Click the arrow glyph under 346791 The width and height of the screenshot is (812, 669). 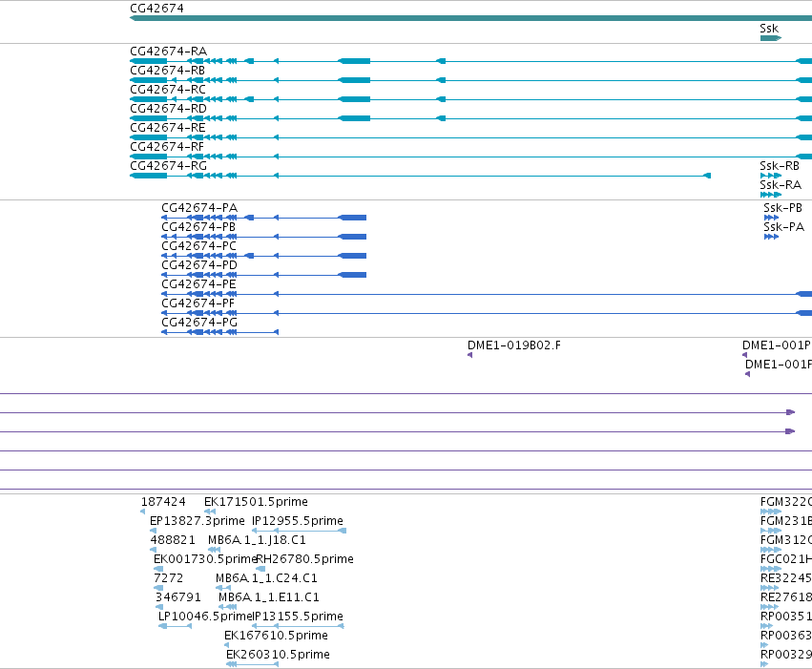(159, 607)
